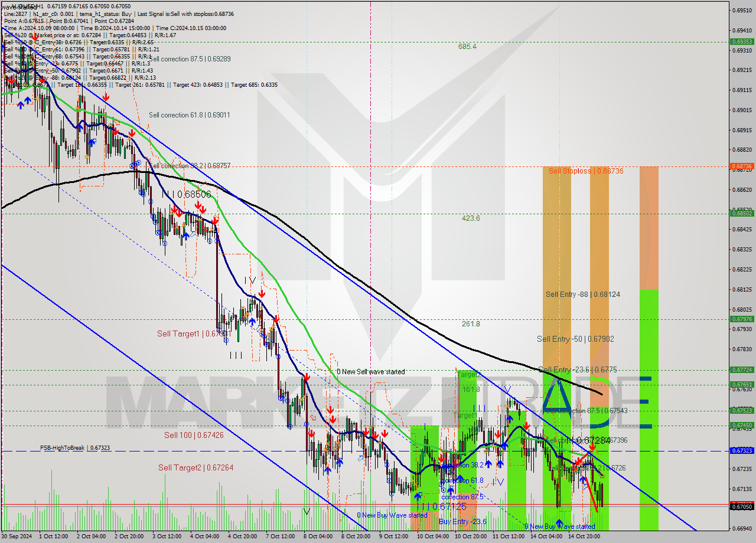Click the red 0.67050 current price tag

pyautogui.click(x=742, y=506)
